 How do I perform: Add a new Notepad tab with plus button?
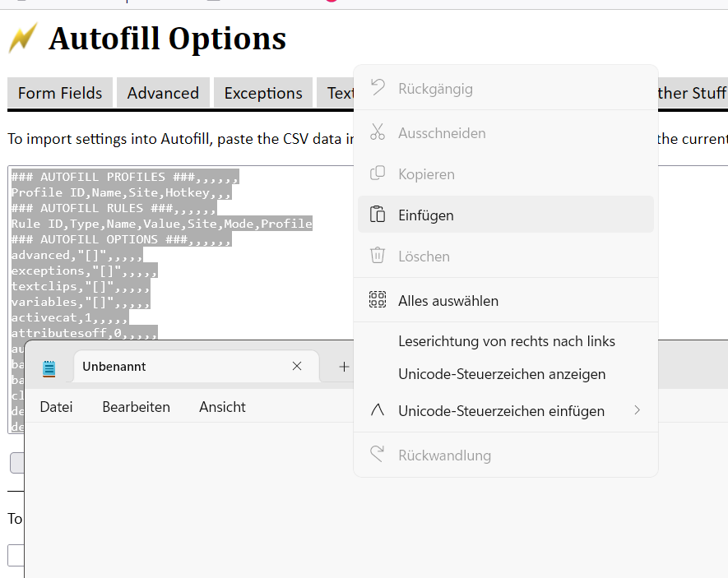coord(344,367)
